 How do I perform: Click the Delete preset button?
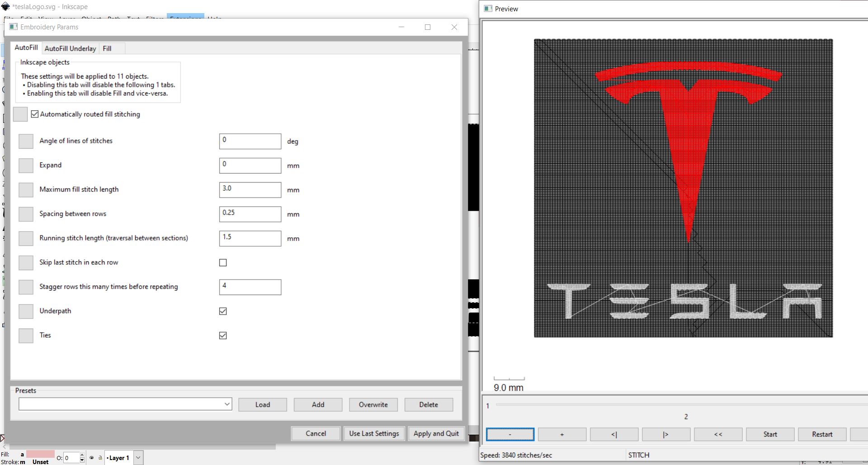[x=429, y=405]
